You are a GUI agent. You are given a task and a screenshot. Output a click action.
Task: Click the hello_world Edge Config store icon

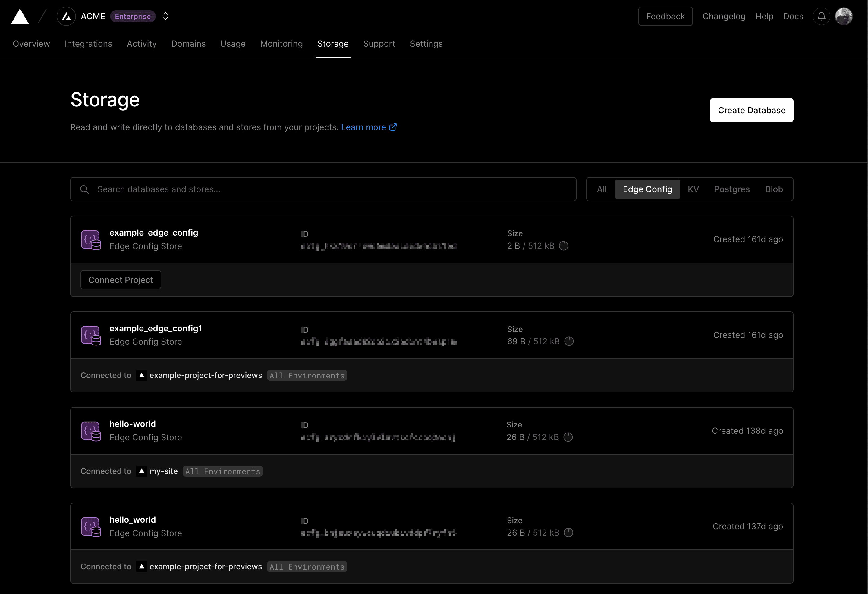[x=91, y=527]
